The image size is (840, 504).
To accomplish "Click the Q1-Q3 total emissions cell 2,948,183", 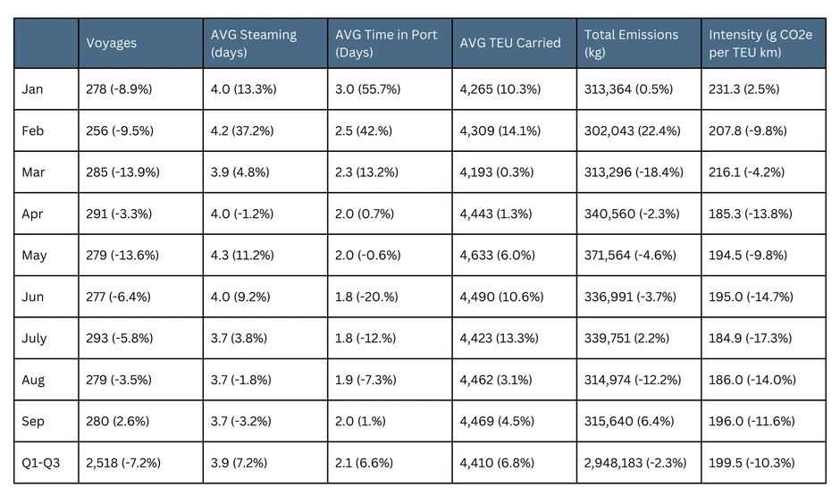I will coord(635,463).
